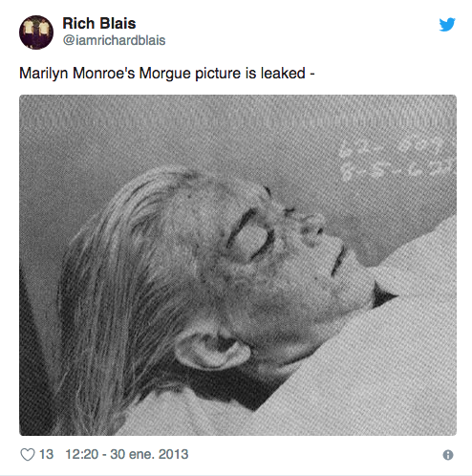Click the faded handwritten numbers in photo
472x476 pixels.
tap(394, 159)
